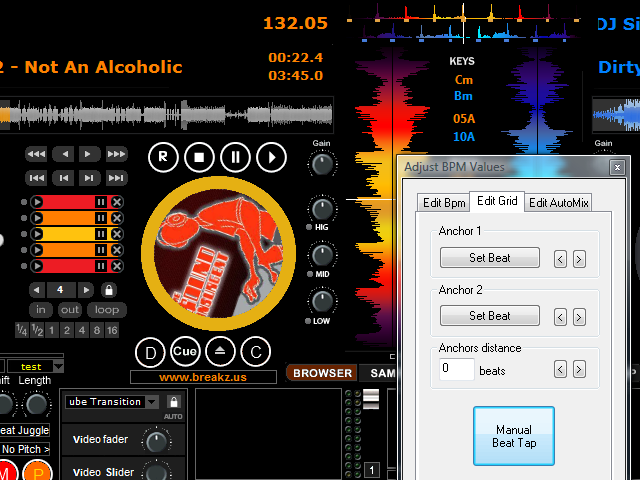
Task: Click the skip back one step button
Action: (64, 178)
